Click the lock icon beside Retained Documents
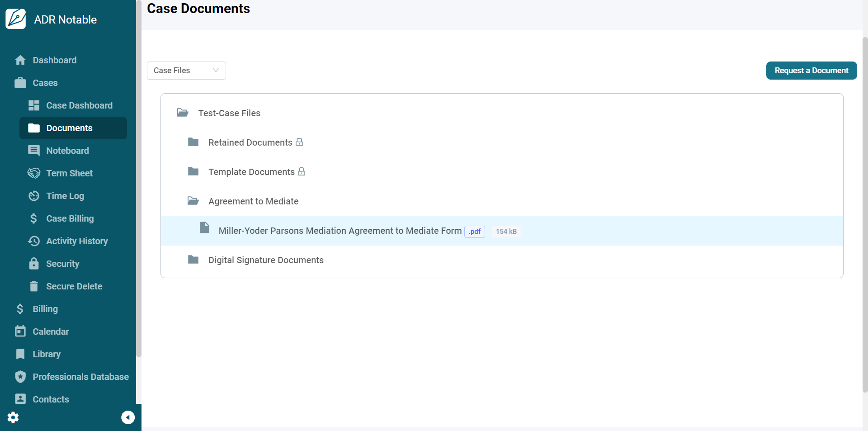This screenshot has height=431, width=868. (x=299, y=142)
